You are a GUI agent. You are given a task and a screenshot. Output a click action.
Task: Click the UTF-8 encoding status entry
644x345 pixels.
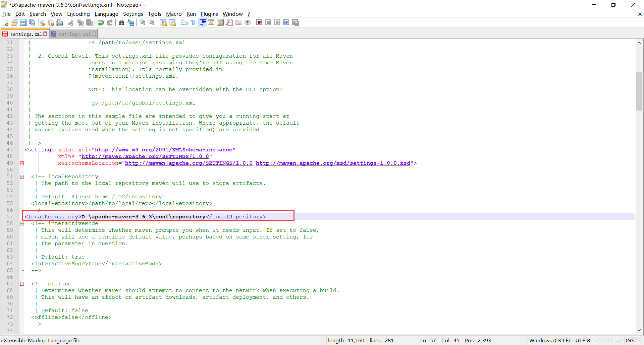point(583,340)
